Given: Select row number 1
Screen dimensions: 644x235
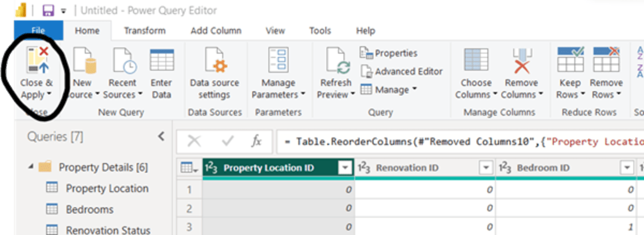Looking at the screenshot, I should coord(189,189).
